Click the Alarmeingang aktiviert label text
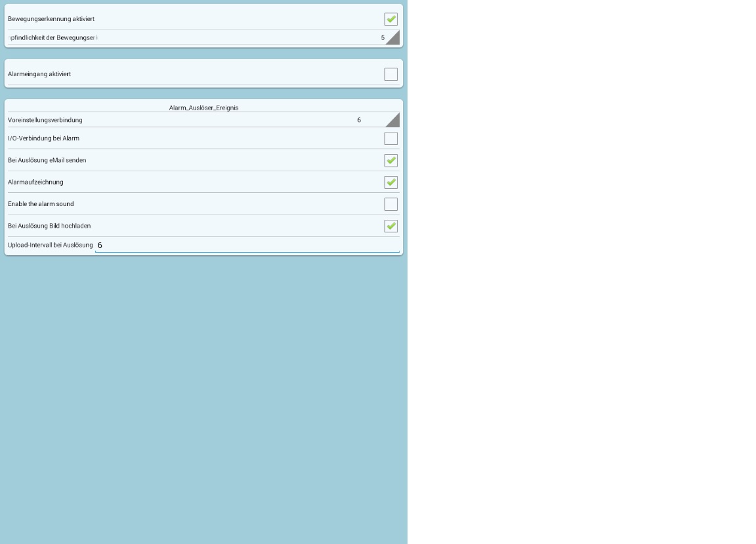This screenshot has height=544, width=756. pyautogui.click(x=39, y=74)
